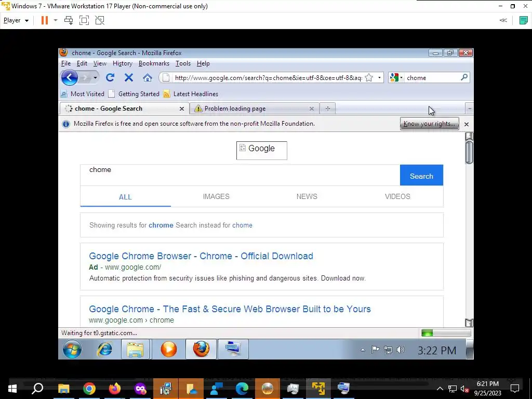532x399 pixels.
Task: Dismiss the Mozilla info notification bar
Action: [467, 124]
